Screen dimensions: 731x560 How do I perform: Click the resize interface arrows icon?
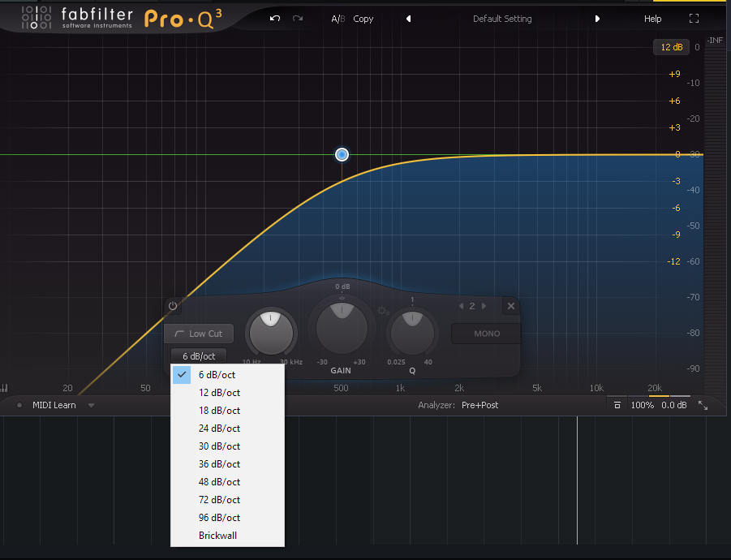coord(703,405)
